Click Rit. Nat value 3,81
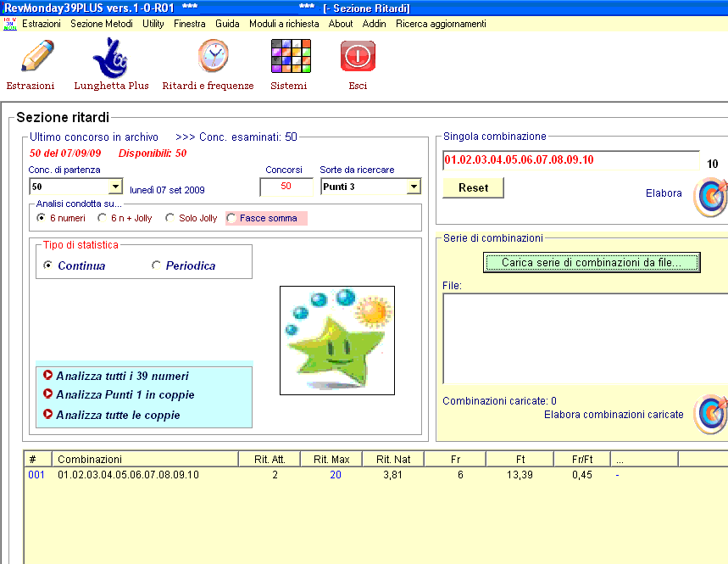728x564 pixels. click(392, 475)
